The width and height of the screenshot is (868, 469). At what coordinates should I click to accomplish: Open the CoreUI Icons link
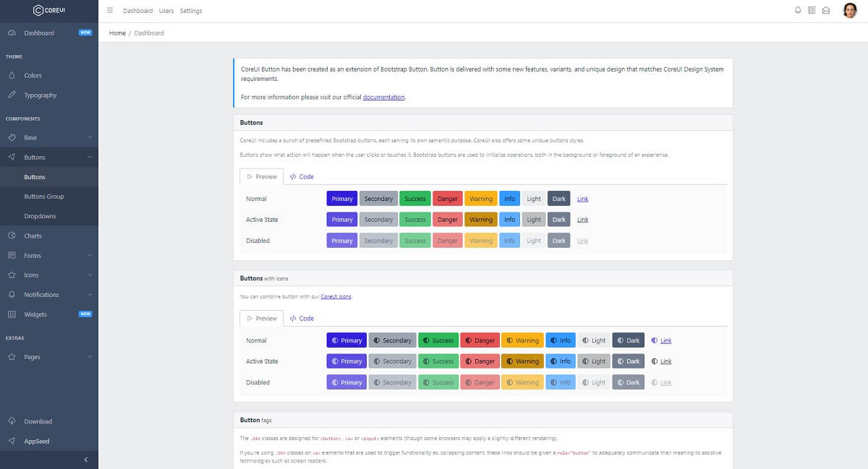(x=336, y=296)
